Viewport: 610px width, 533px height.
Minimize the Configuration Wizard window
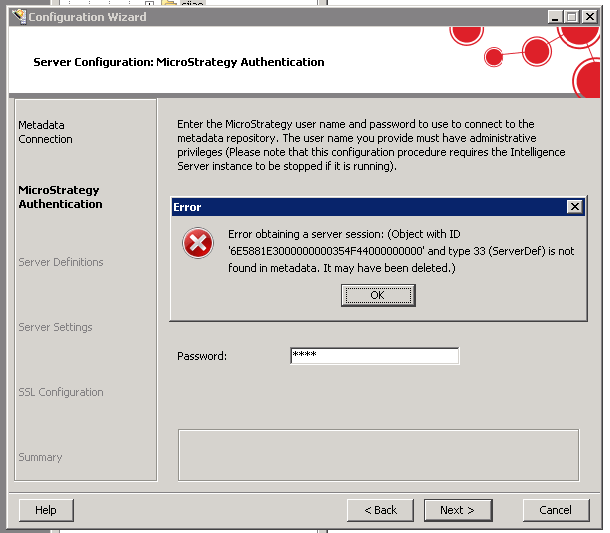pos(555,17)
